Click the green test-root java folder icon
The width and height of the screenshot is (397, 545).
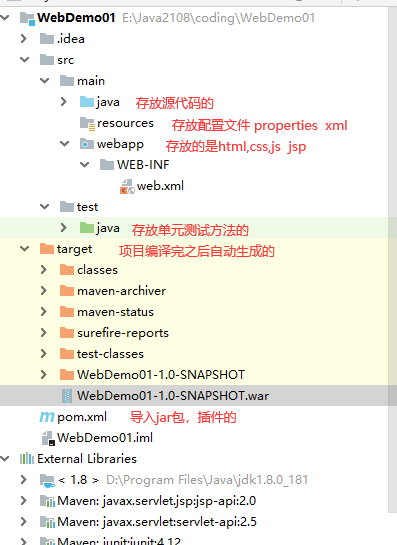pos(87,228)
